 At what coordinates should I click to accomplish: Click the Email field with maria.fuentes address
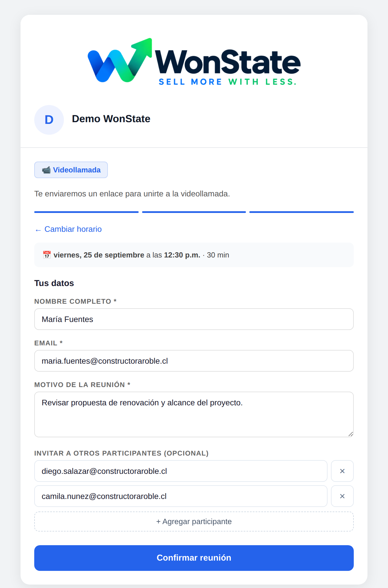tap(194, 361)
